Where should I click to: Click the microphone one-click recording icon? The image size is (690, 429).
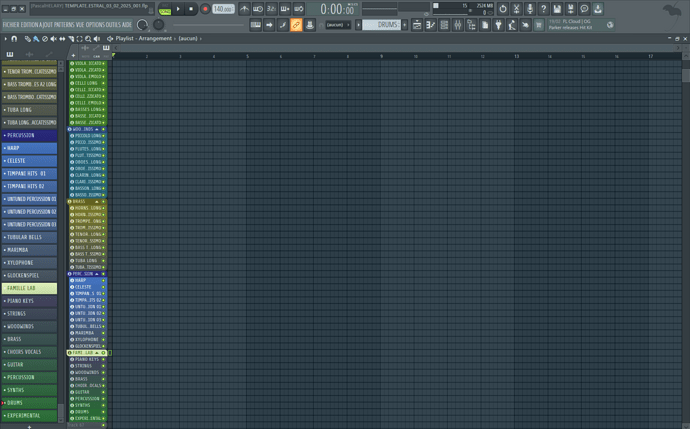point(530,9)
